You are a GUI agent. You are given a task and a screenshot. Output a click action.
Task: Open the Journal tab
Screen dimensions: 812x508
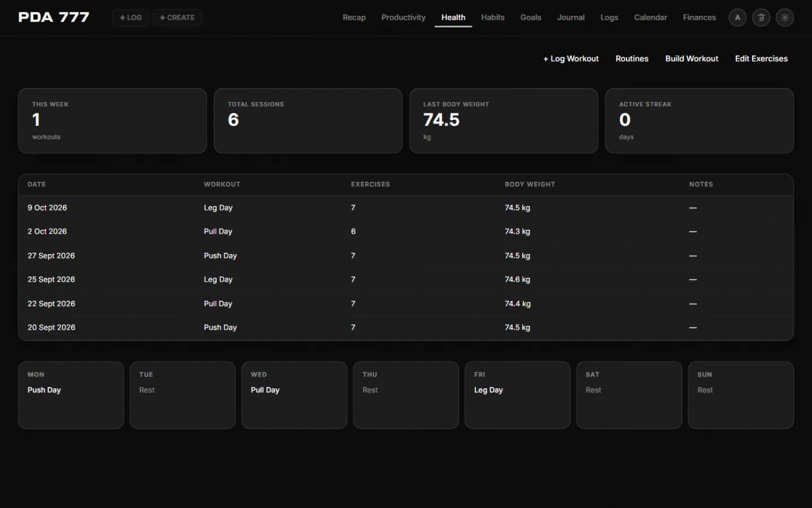tap(571, 17)
